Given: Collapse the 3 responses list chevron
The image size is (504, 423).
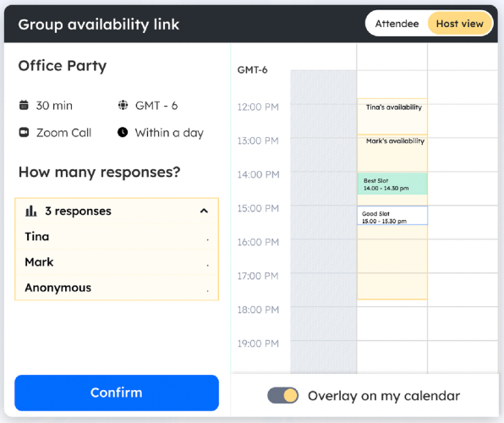Looking at the screenshot, I should [x=204, y=211].
